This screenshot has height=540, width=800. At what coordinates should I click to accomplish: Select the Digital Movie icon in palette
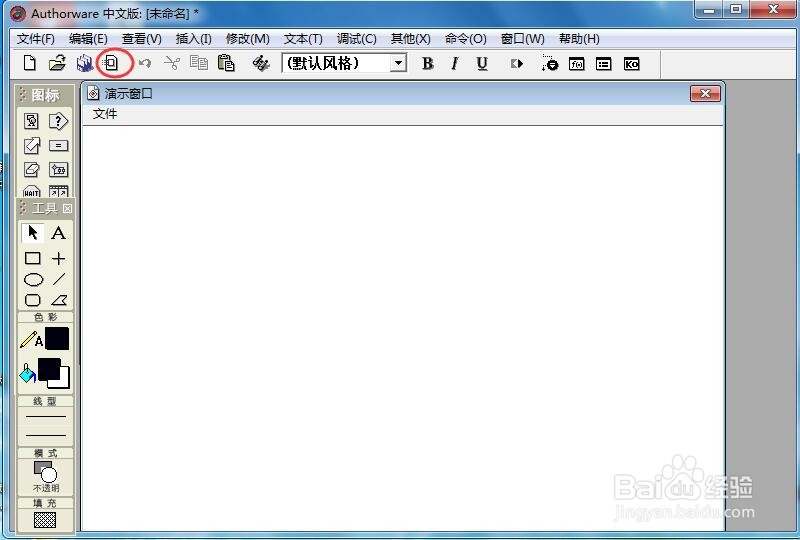pos(58,191)
